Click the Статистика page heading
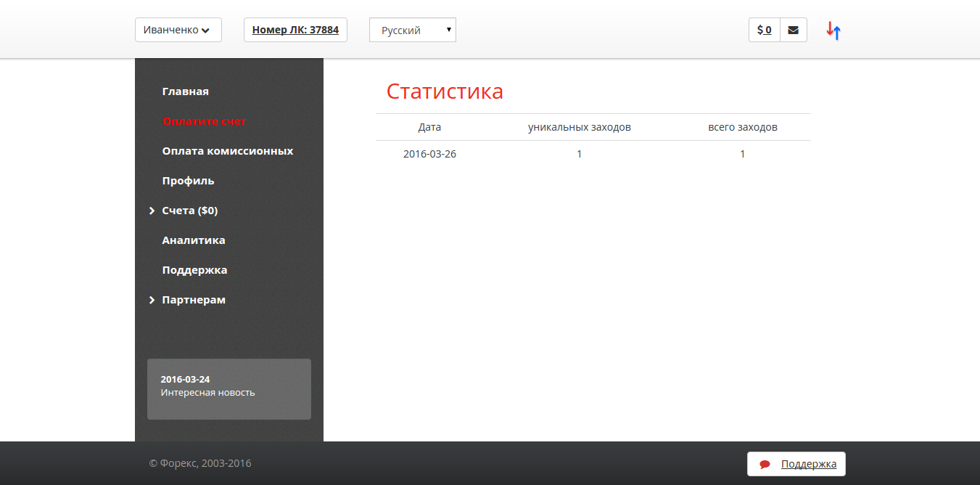This screenshot has height=485, width=980. point(445,91)
